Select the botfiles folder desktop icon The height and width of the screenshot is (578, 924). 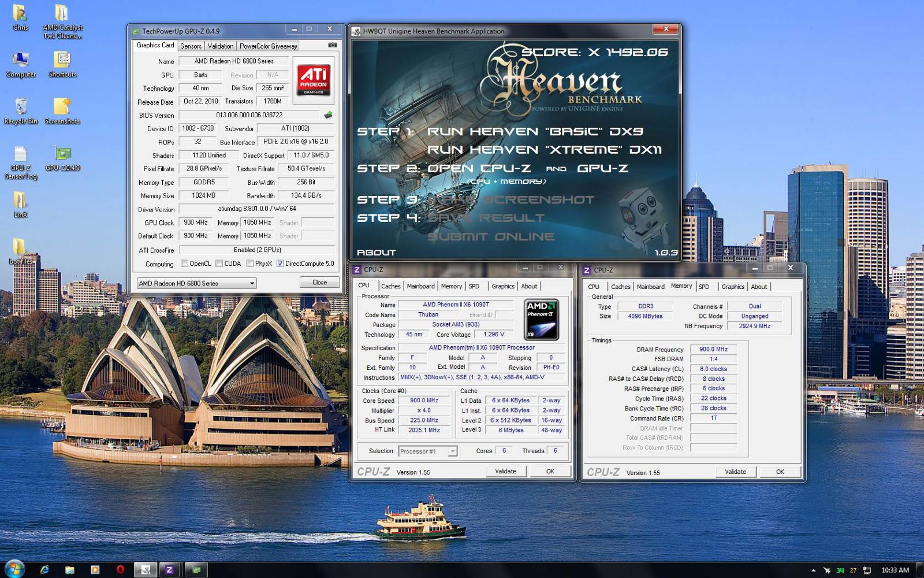[20, 252]
